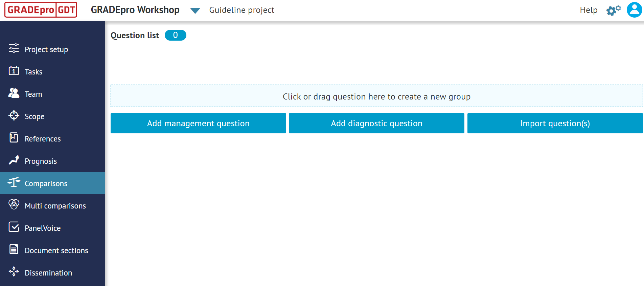This screenshot has height=286, width=644.
Task: Expand the project switcher dropdown arrow
Action: coord(195,10)
